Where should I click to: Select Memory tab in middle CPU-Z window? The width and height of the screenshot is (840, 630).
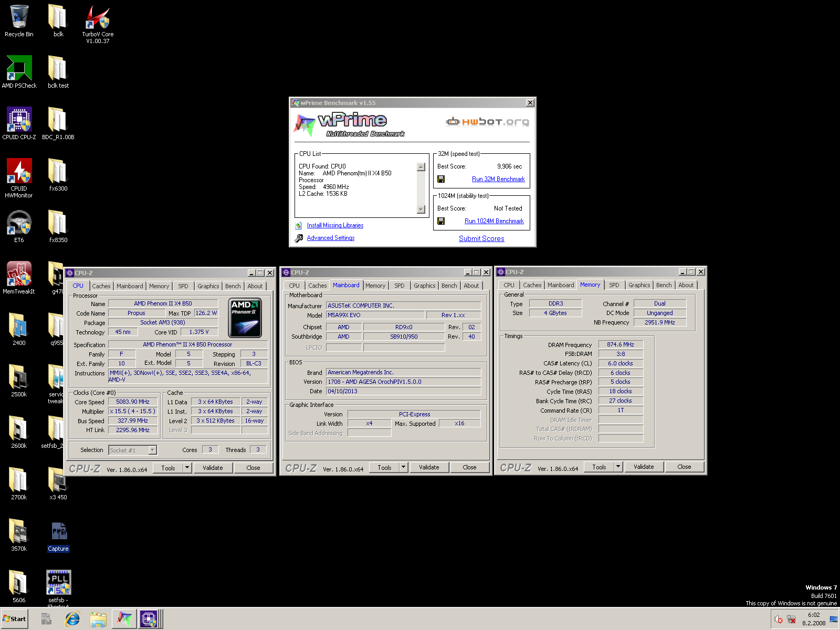375,286
